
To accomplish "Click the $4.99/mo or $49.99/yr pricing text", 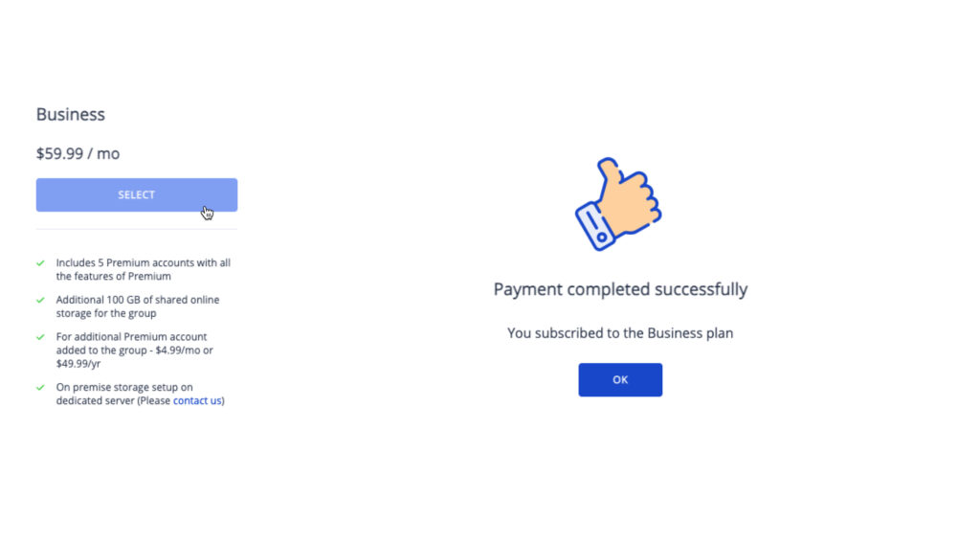I will click(134, 357).
